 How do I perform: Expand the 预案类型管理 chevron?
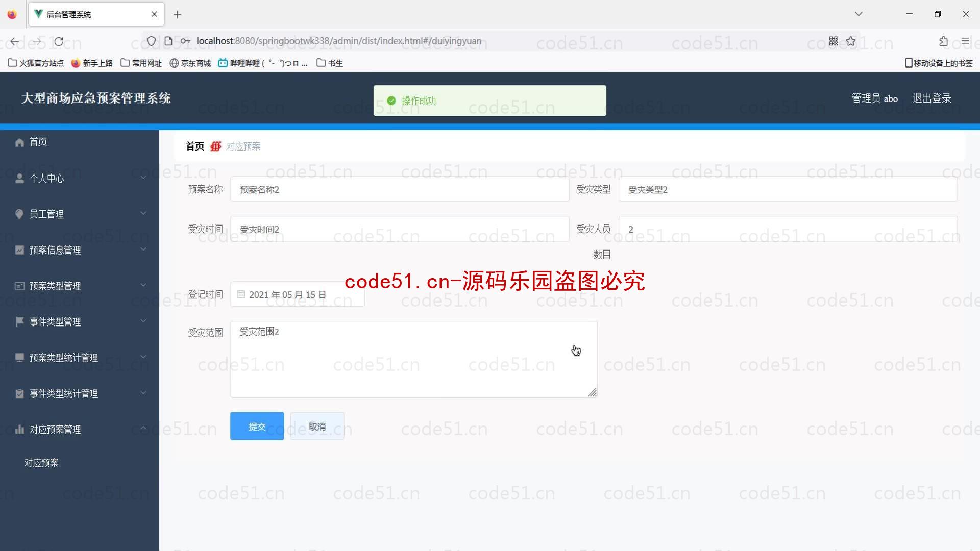[x=143, y=285]
